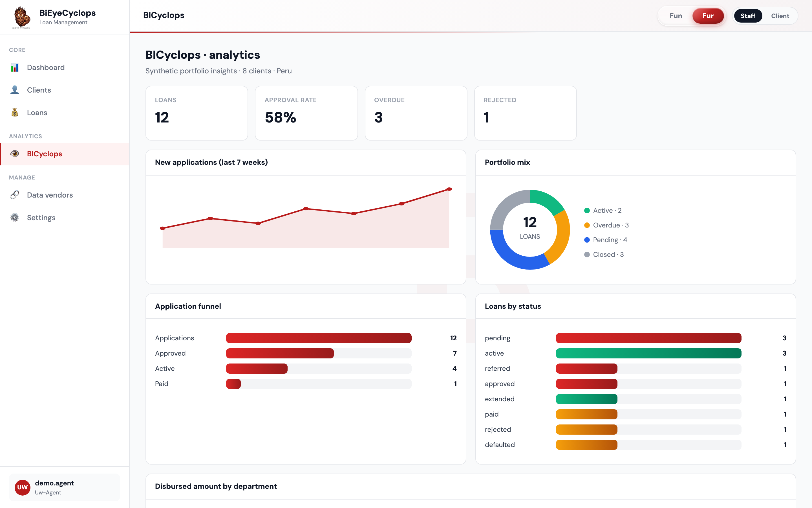
Task: Click 'Pending · 4' legend text
Action: (610, 240)
